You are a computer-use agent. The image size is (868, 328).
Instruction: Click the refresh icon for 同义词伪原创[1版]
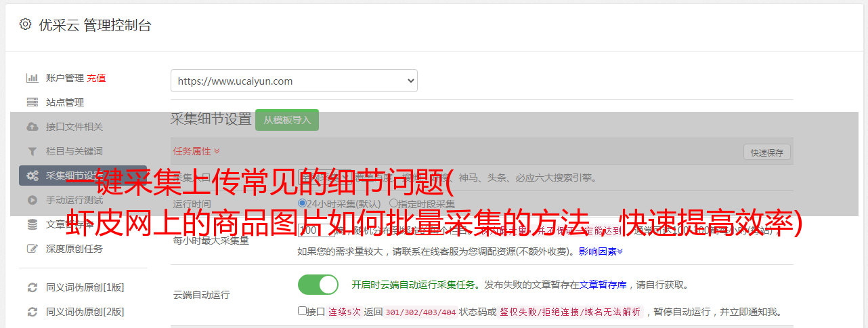pos(32,287)
